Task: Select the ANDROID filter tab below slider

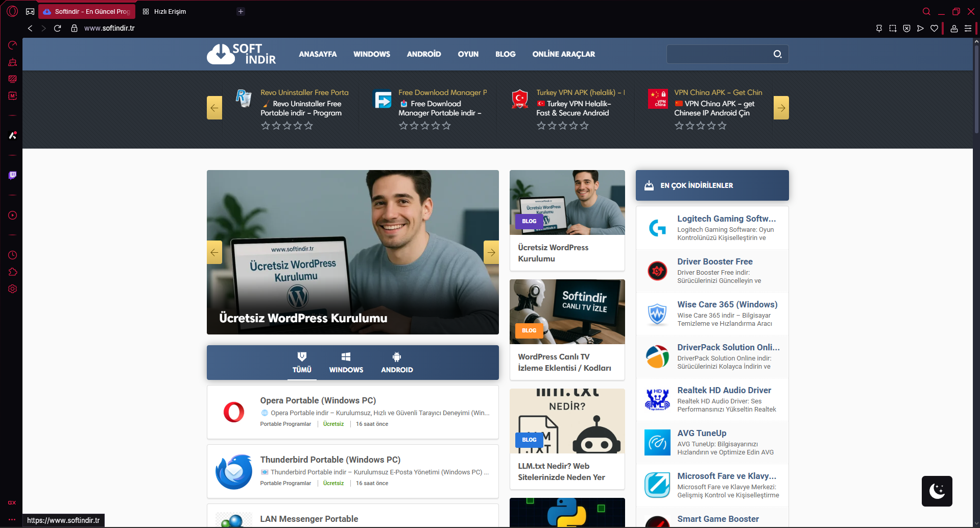Action: 397,363
